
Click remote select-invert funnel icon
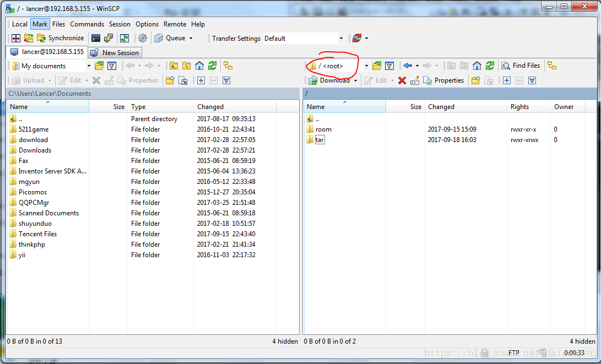(x=532, y=80)
